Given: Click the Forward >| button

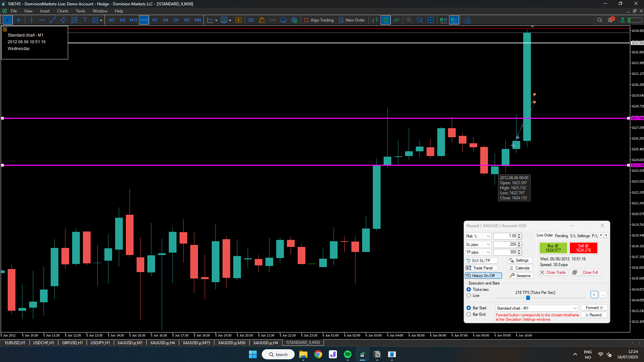Looking at the screenshot, I should pyautogui.click(x=594, y=308).
